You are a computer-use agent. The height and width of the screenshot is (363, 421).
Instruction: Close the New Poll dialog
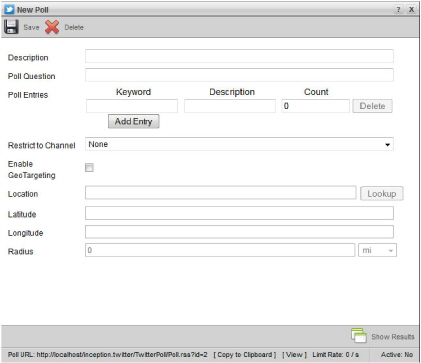pyautogui.click(x=412, y=9)
